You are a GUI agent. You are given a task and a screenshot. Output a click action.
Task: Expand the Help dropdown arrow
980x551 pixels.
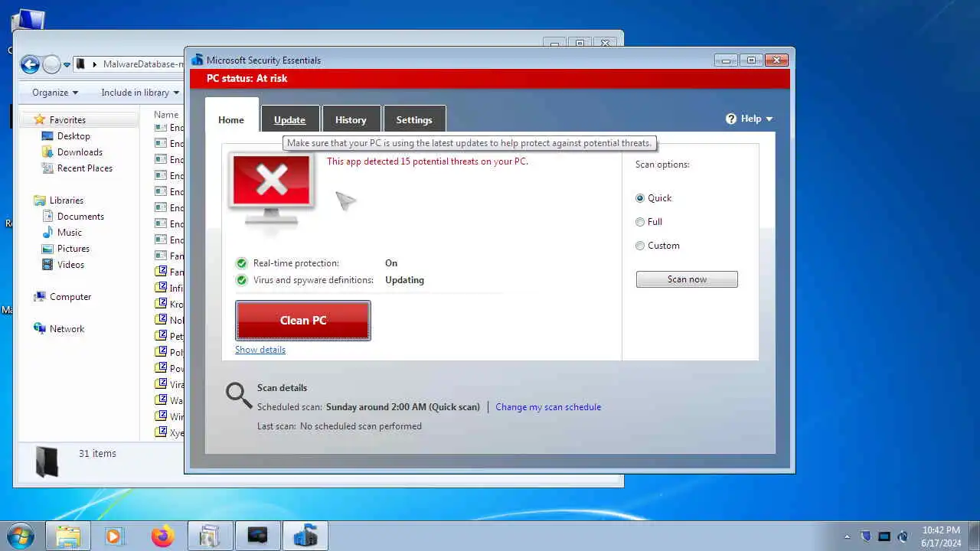[769, 119]
